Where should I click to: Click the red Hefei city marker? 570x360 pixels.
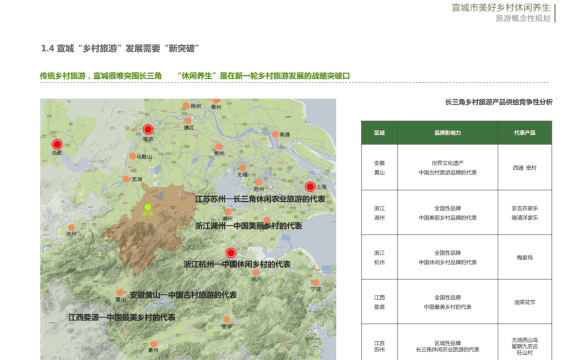tap(57, 144)
